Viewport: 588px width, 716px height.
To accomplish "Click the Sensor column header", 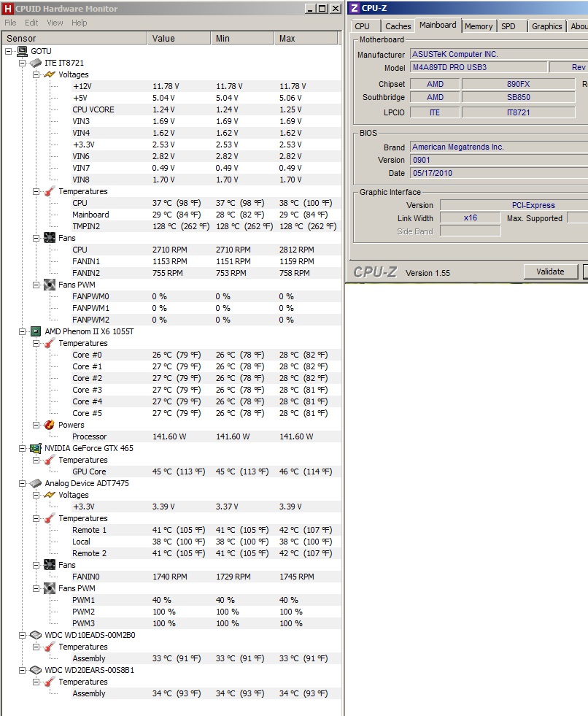I will [75, 39].
